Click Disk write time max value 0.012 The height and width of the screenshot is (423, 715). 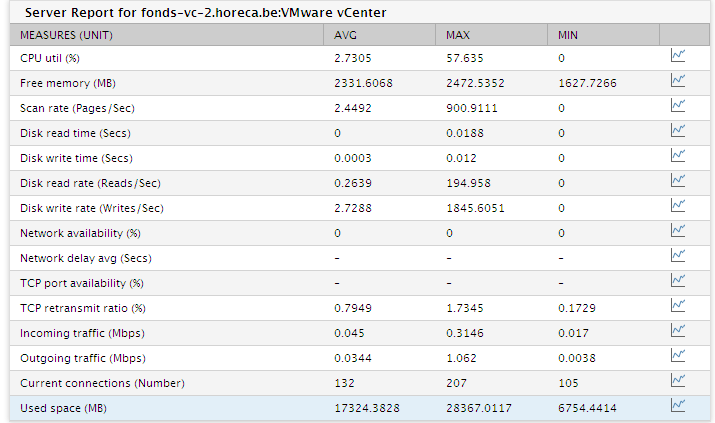click(x=461, y=159)
